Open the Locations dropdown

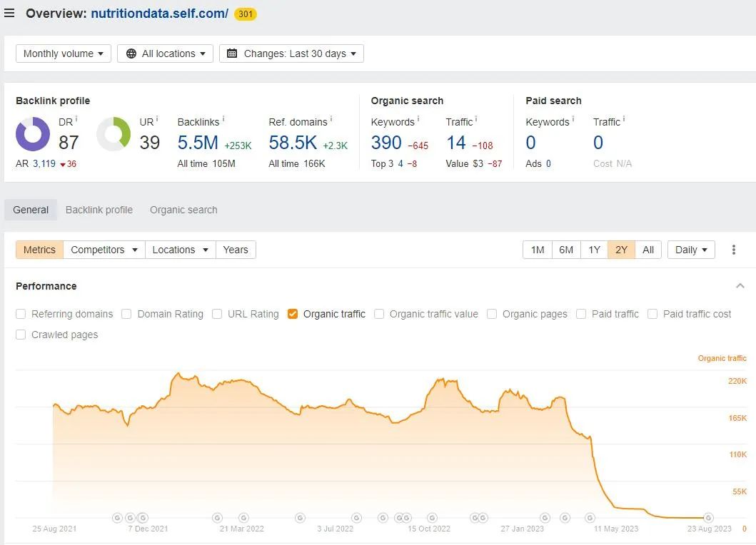tap(181, 250)
